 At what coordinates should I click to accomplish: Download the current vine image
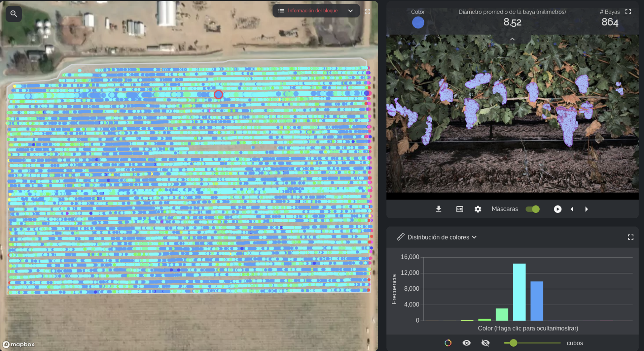point(438,209)
